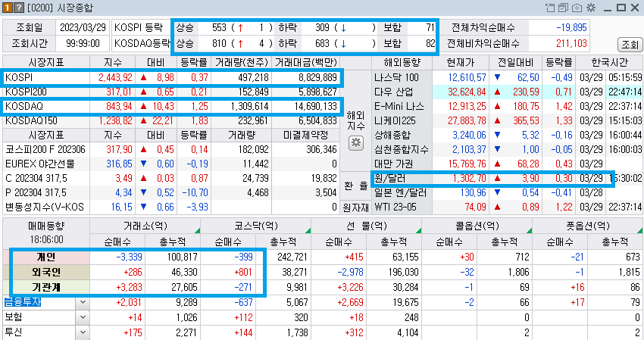Open the question mark help icon

click(18, 8)
